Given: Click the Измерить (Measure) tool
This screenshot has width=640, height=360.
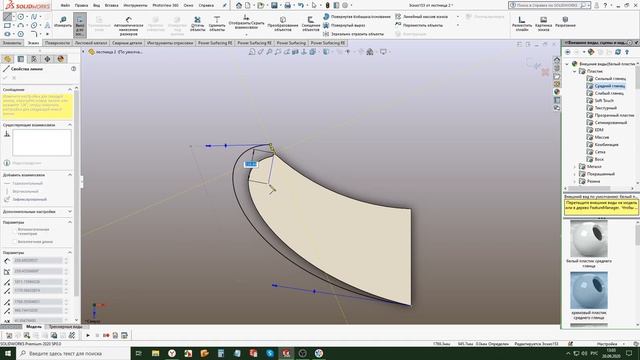Looking at the screenshot, I should 63,22.
